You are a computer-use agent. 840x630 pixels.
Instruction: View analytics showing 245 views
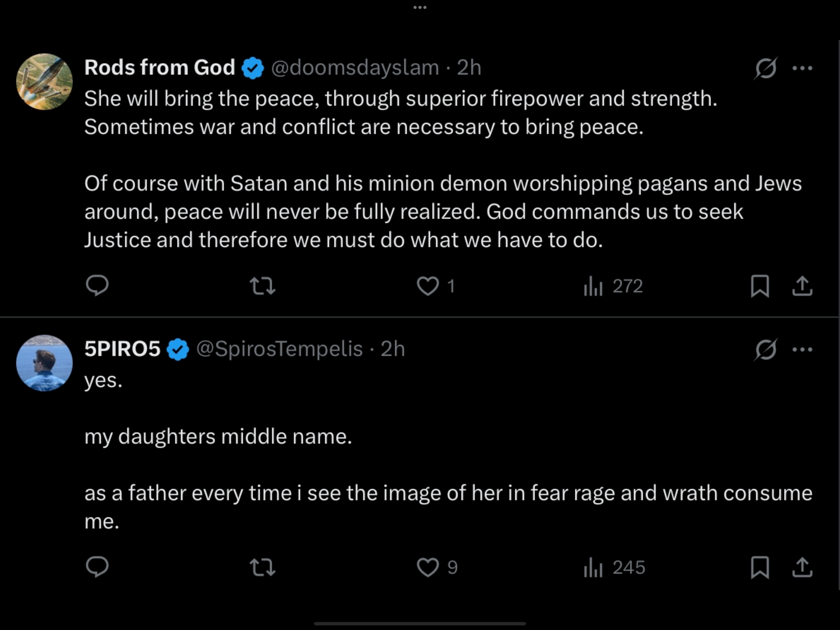coord(614,567)
